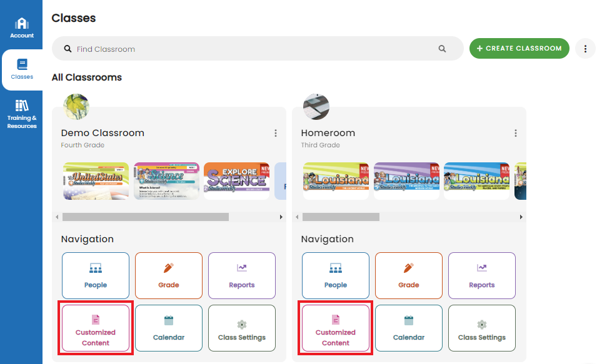The height and width of the screenshot is (364, 602).
Task: Open the three-dot menu for Demo Classroom
Action: (x=275, y=133)
